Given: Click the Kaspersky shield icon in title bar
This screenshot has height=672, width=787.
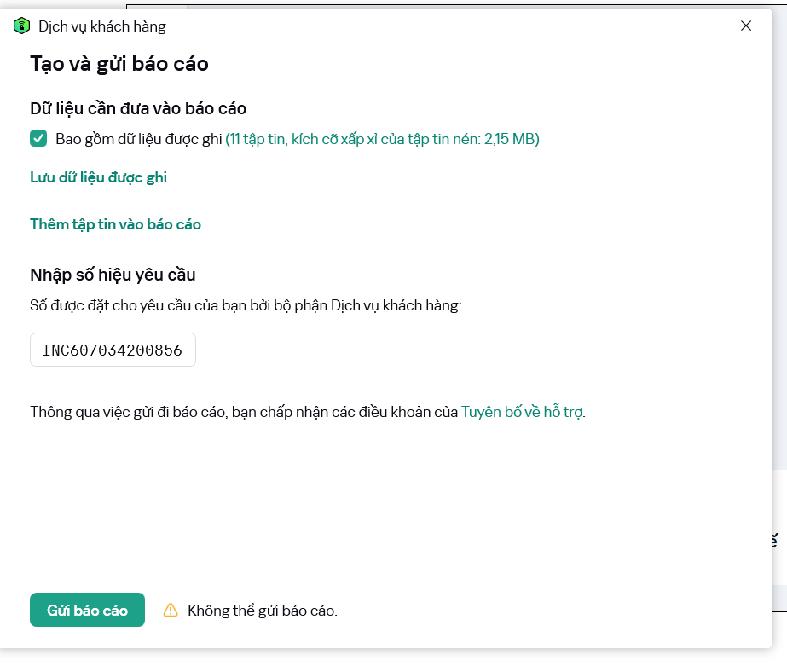Looking at the screenshot, I should point(21,26).
